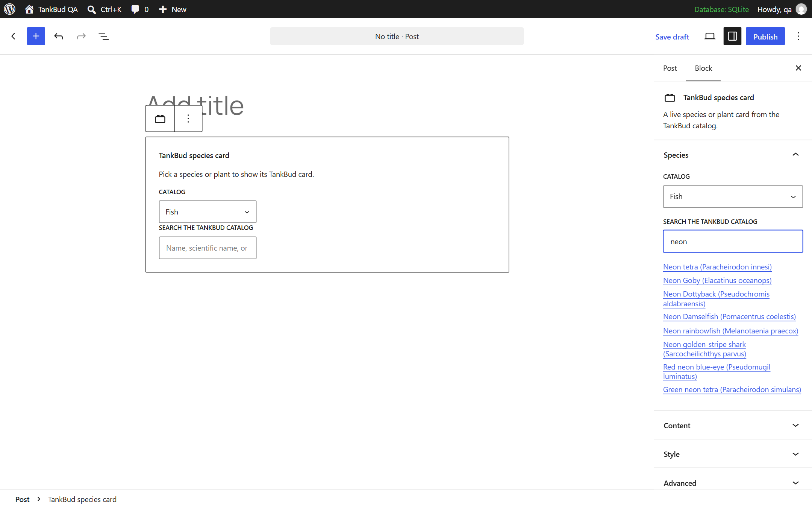Select TankBud species card breadcrumb
This screenshot has width=812, height=508.
(x=82, y=499)
